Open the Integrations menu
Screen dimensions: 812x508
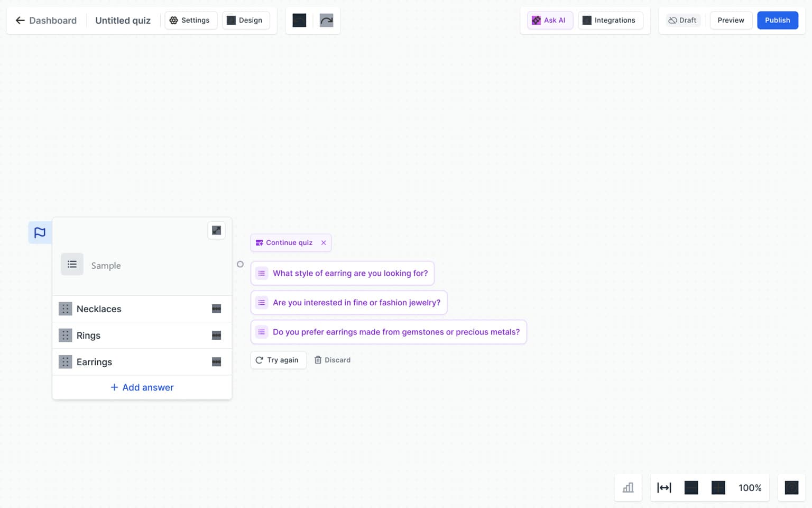click(x=610, y=20)
